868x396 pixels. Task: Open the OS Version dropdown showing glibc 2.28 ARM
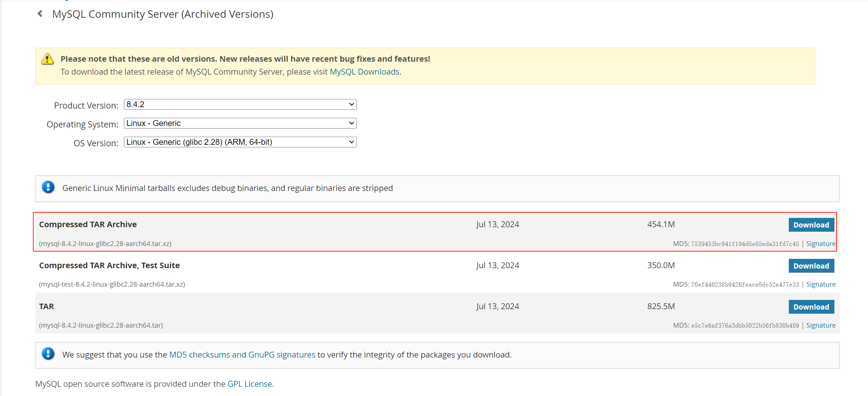[240, 142]
